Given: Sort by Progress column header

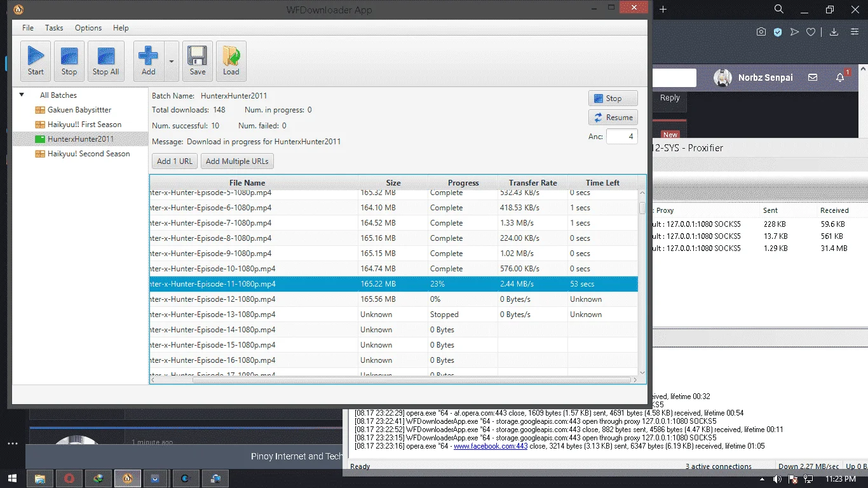Looking at the screenshot, I should (463, 183).
